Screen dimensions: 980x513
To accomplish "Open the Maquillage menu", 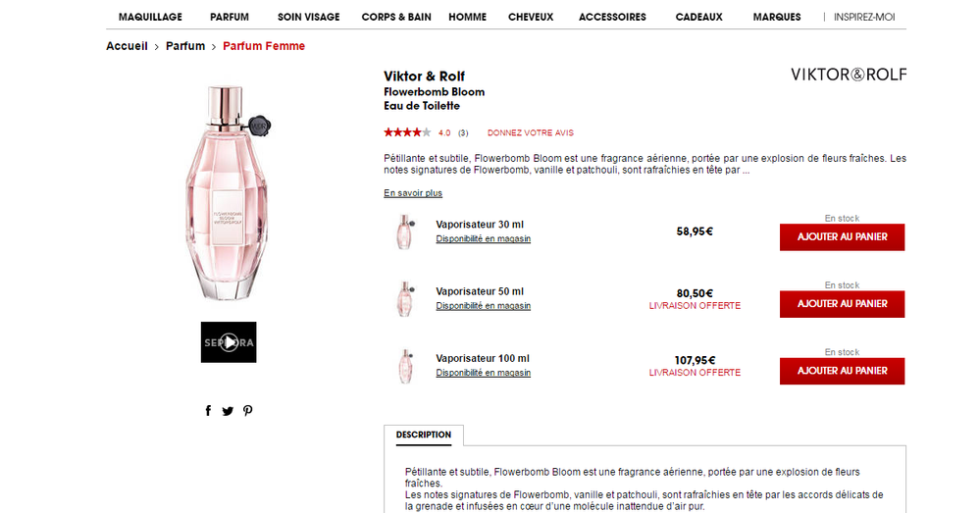I will 150,17.
